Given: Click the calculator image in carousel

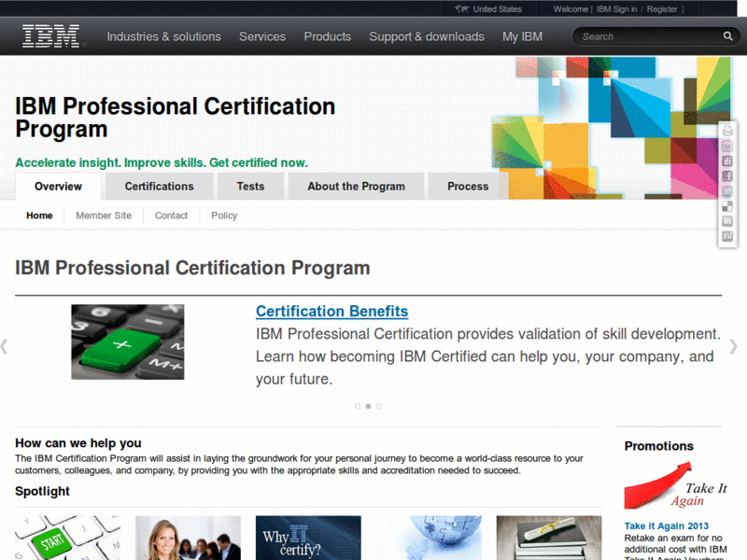Looking at the screenshot, I should 128,342.
